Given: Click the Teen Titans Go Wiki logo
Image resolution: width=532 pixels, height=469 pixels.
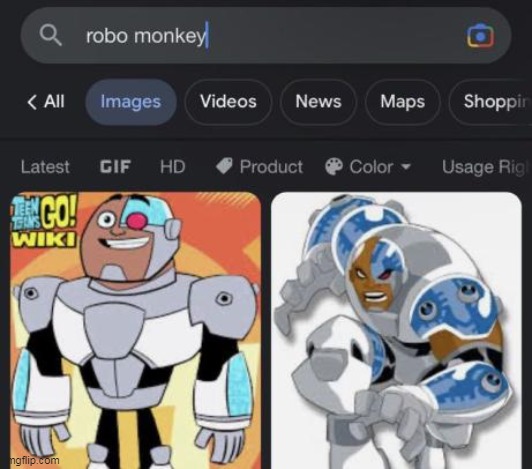Looking at the screenshot, I should 44,221.
